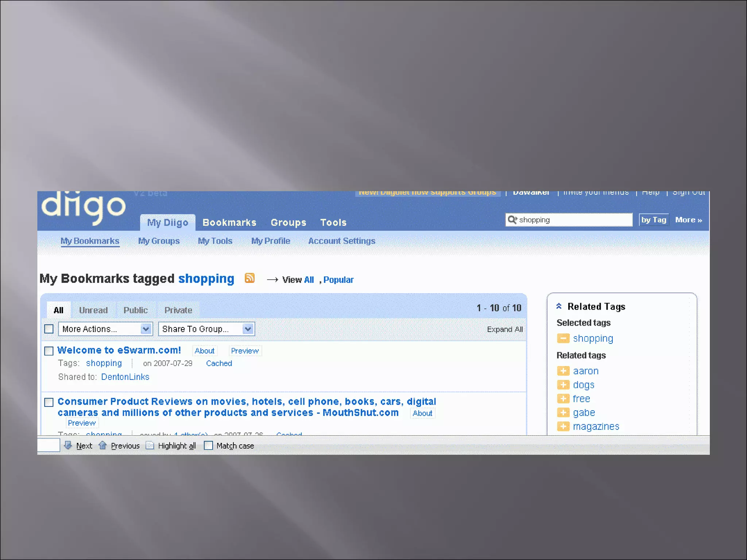Viewport: 747px width, 560px height.
Task: Open the Share To Group dropdown
Action: (206, 329)
